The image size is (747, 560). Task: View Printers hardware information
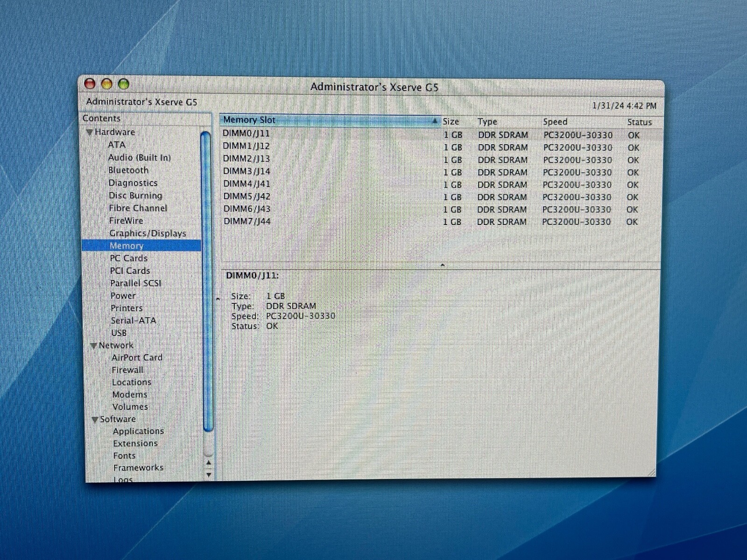pyautogui.click(x=127, y=308)
